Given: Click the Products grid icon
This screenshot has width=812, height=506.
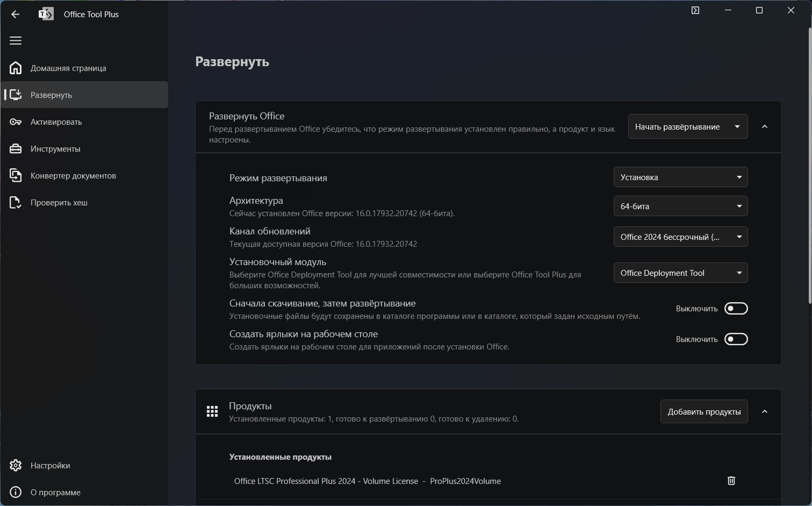Looking at the screenshot, I should (x=212, y=412).
